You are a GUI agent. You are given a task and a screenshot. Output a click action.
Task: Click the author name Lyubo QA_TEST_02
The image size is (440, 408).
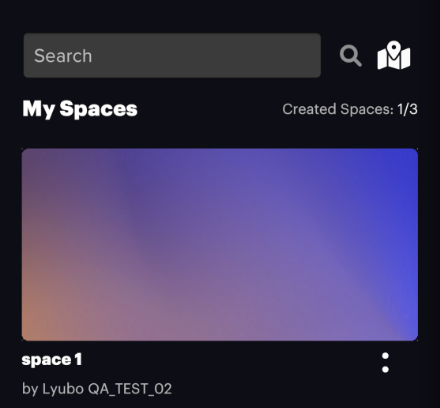click(x=107, y=389)
